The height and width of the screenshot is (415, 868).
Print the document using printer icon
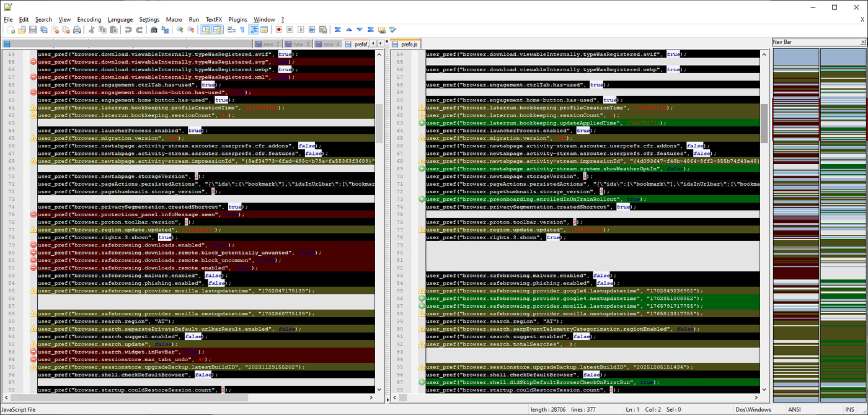77,30
